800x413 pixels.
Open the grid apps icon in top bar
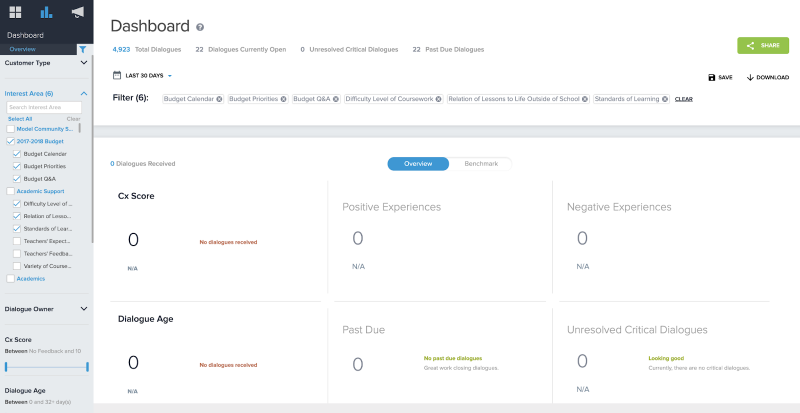tap(15, 12)
